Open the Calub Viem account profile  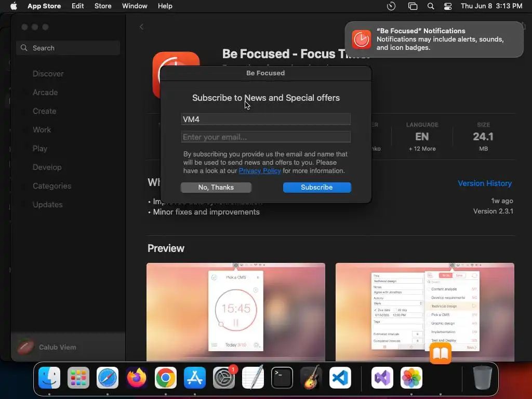click(47, 347)
